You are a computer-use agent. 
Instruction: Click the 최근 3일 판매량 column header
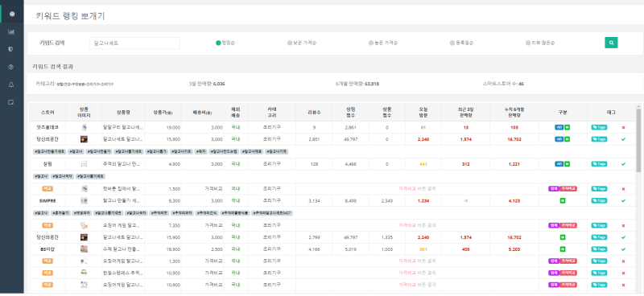tap(466, 112)
